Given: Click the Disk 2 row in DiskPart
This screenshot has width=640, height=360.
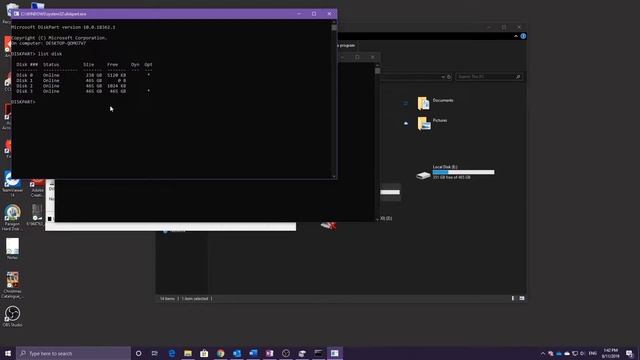Looking at the screenshot, I should [71, 86].
